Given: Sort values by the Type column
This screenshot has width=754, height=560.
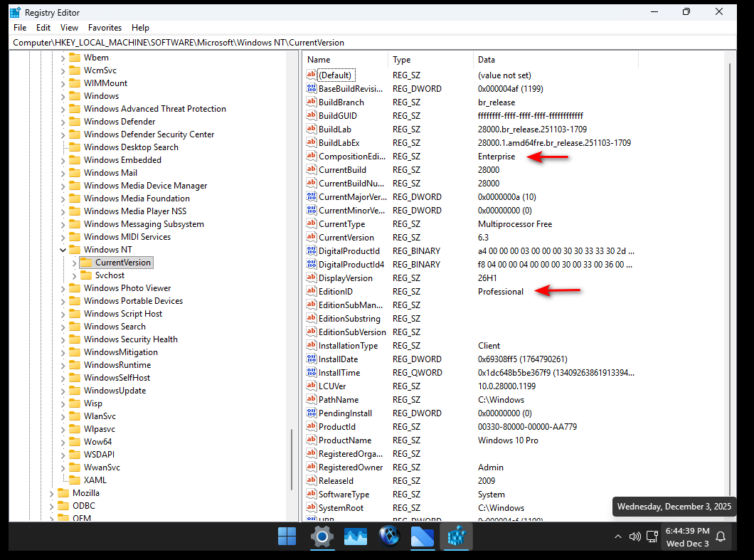Looking at the screenshot, I should click(430, 60).
